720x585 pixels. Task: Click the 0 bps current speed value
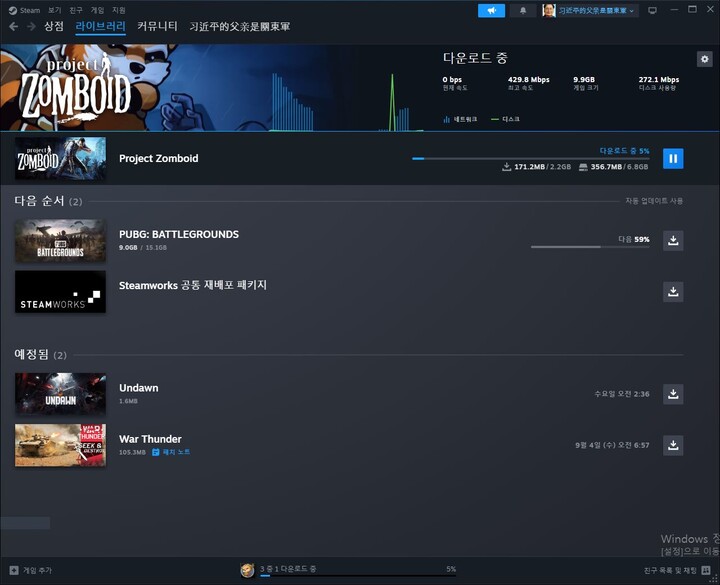(452, 79)
